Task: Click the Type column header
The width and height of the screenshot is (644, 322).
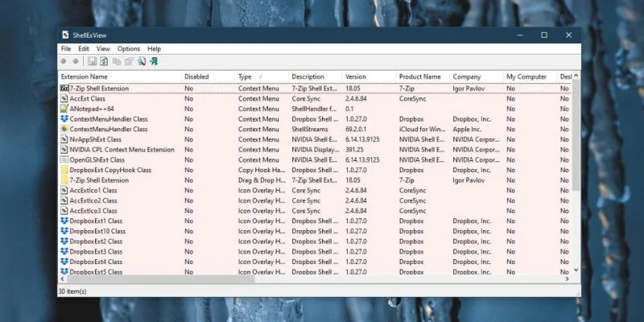Action: (262, 76)
